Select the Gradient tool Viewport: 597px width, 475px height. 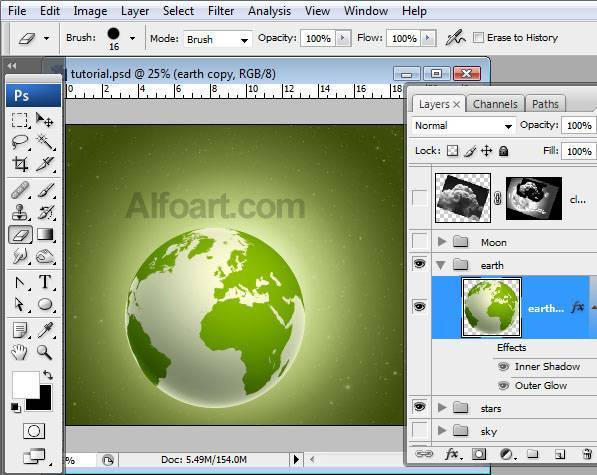(45, 234)
